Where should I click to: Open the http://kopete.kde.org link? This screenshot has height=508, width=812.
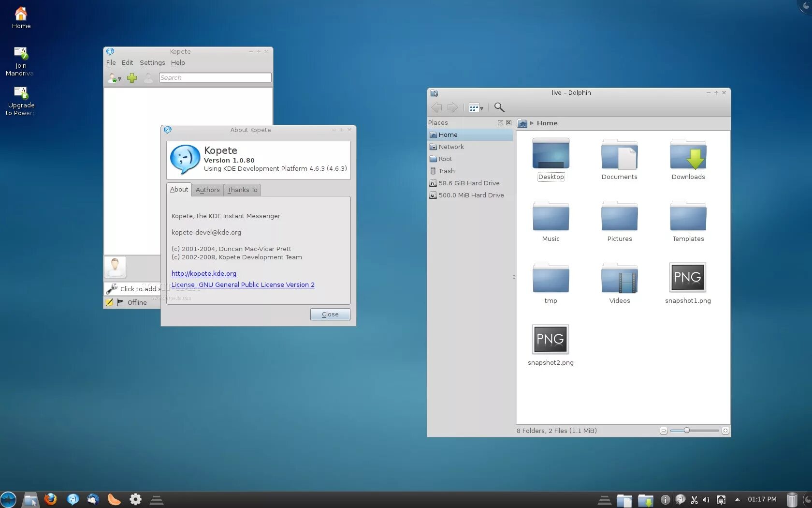(204, 274)
